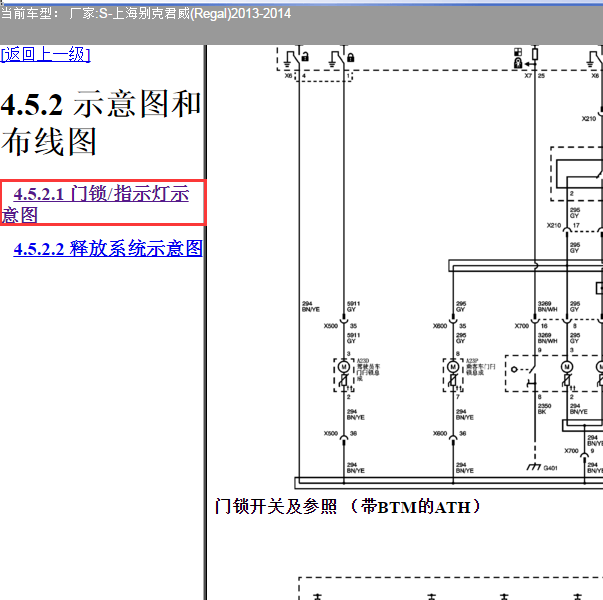Open 4.5.2.2 释放系统示意图 link
Screen dimensions: 603x600
click(108, 248)
